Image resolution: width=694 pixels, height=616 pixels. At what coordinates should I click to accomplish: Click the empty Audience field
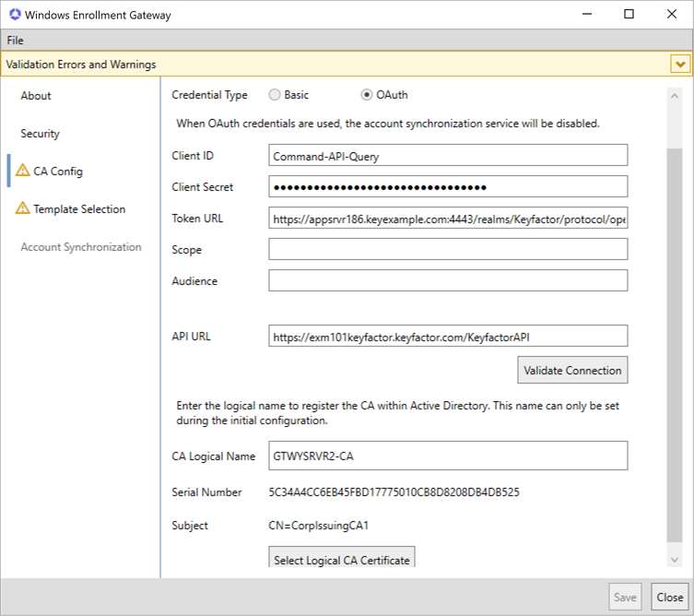pyautogui.click(x=448, y=281)
